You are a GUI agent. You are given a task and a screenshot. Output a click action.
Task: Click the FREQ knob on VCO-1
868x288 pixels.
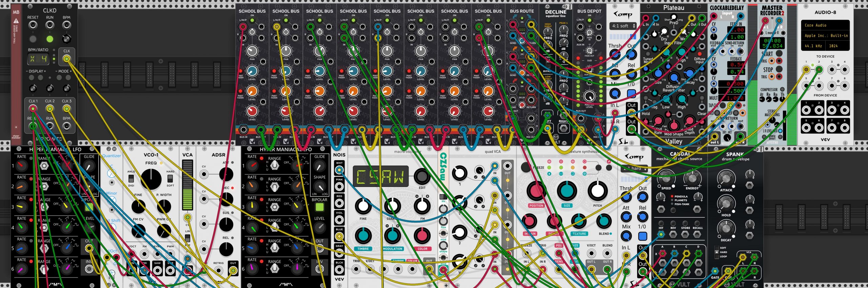click(x=151, y=179)
